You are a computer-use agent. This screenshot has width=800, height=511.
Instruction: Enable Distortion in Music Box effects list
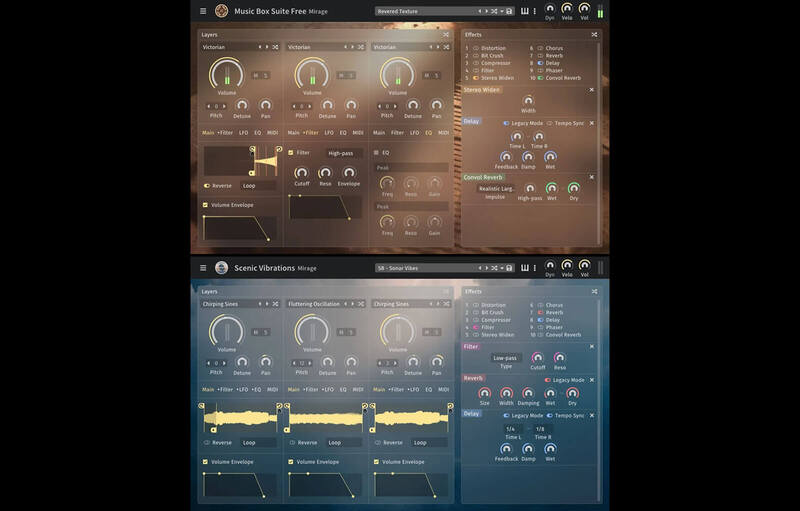click(476, 48)
